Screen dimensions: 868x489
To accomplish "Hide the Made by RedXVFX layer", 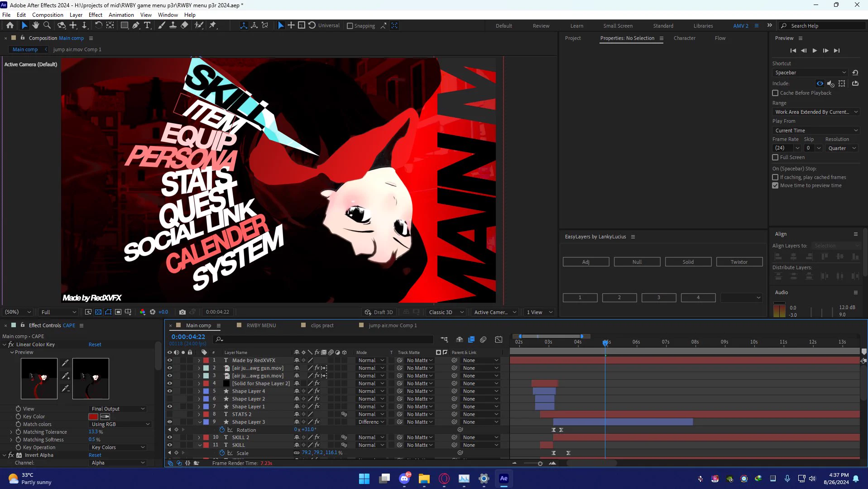I will click(x=170, y=360).
